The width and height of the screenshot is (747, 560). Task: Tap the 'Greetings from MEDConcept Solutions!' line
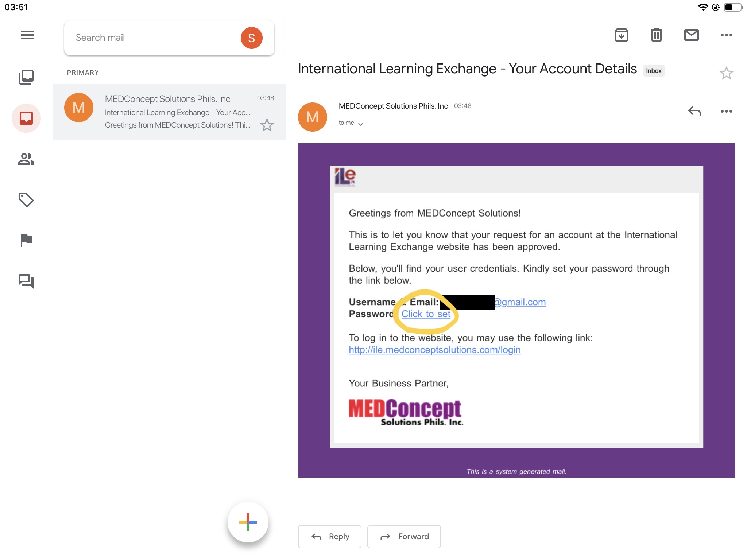coord(435,213)
